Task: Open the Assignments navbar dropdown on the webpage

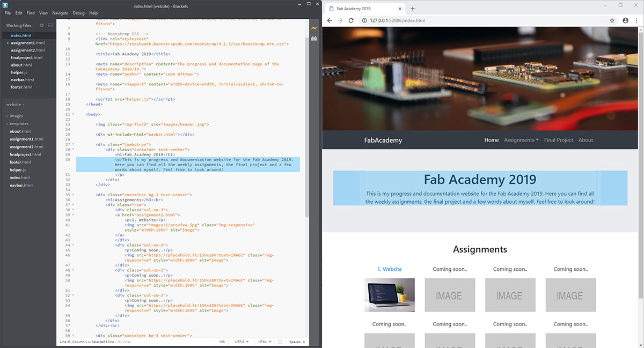Action: [521, 140]
